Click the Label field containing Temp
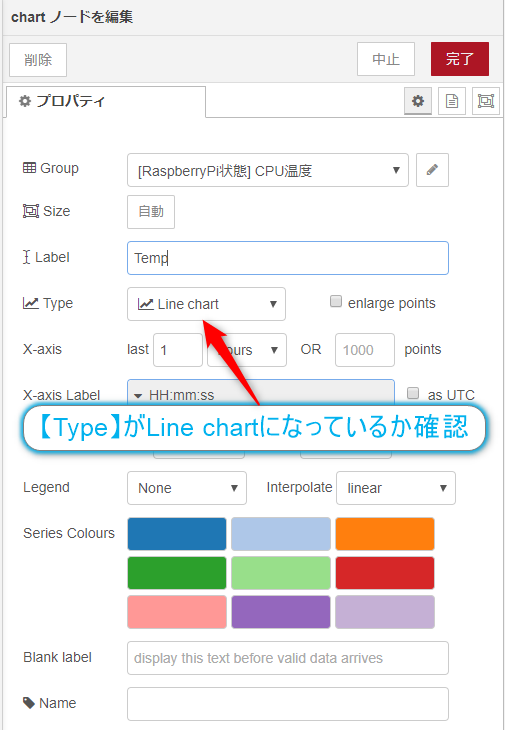Viewport: 505px width, 730px height. pos(288,258)
